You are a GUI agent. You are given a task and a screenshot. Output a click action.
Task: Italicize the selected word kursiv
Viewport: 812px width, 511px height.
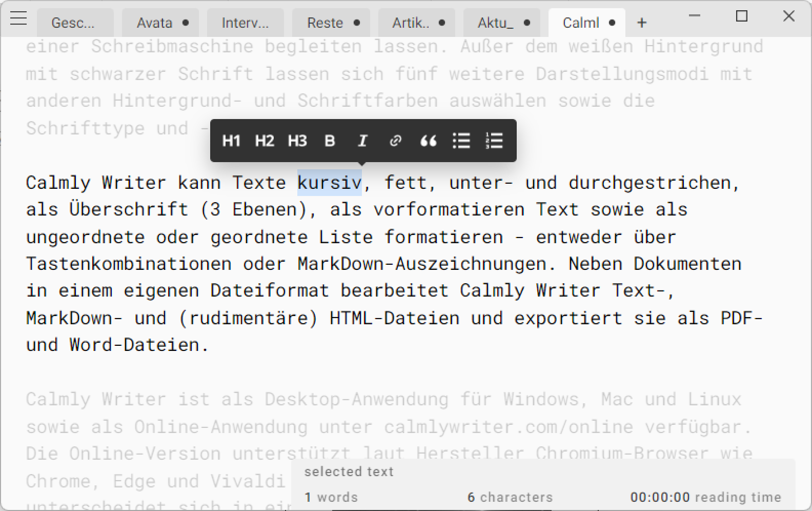tap(362, 141)
